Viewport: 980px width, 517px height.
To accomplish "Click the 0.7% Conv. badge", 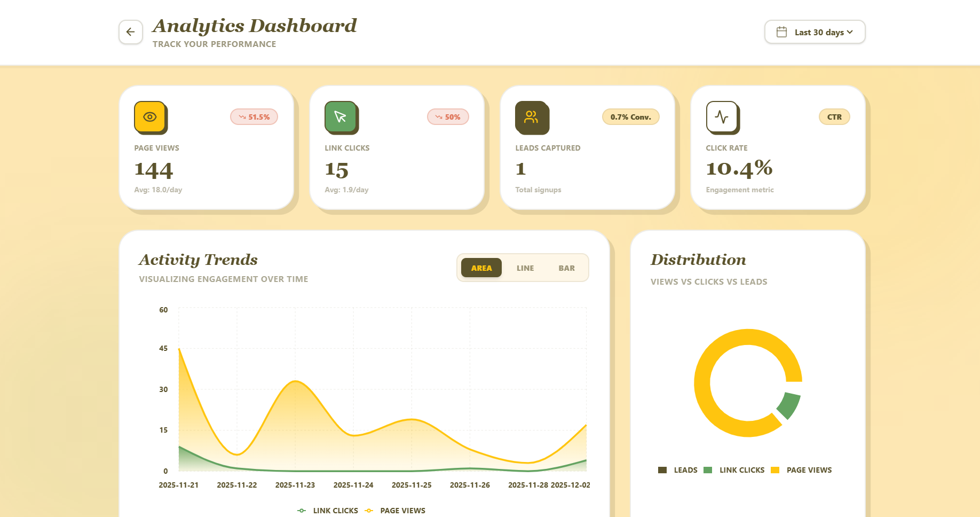I will tap(630, 116).
